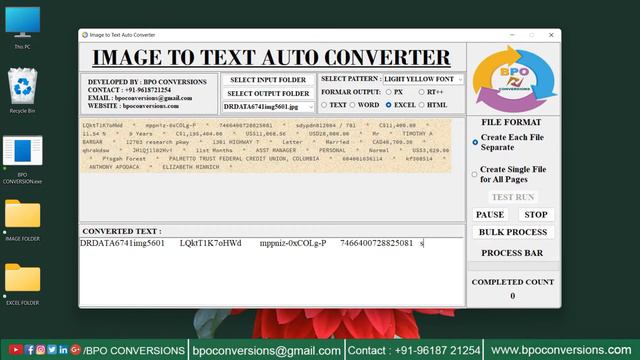Image resolution: width=640 pixels, height=360 pixels.
Task: Open the Select Pattern dropdown
Action: (x=423, y=79)
